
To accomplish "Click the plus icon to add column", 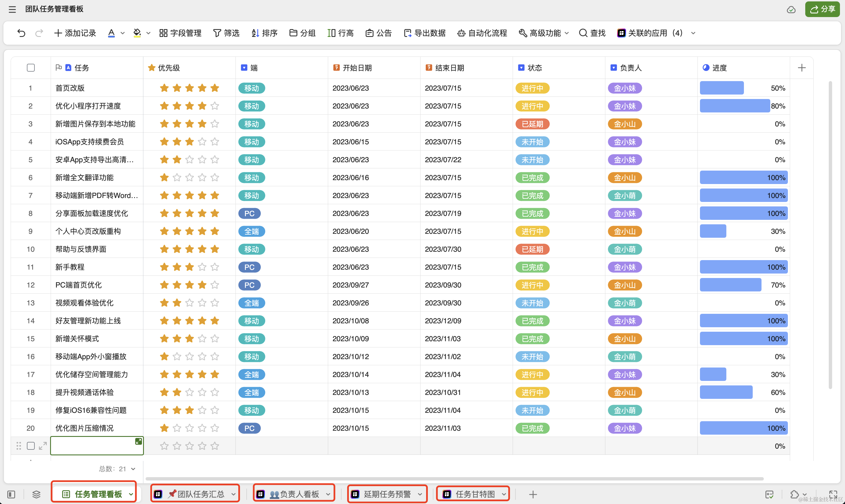I will coord(802,68).
